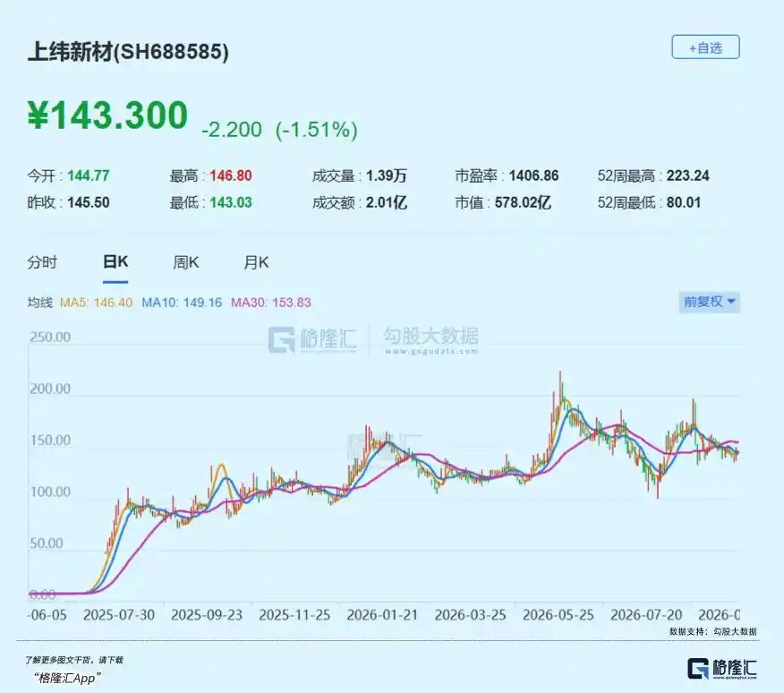Click the 格隆汇 logo at bottom right
Viewport: 784px width, 693px height.
click(722, 669)
